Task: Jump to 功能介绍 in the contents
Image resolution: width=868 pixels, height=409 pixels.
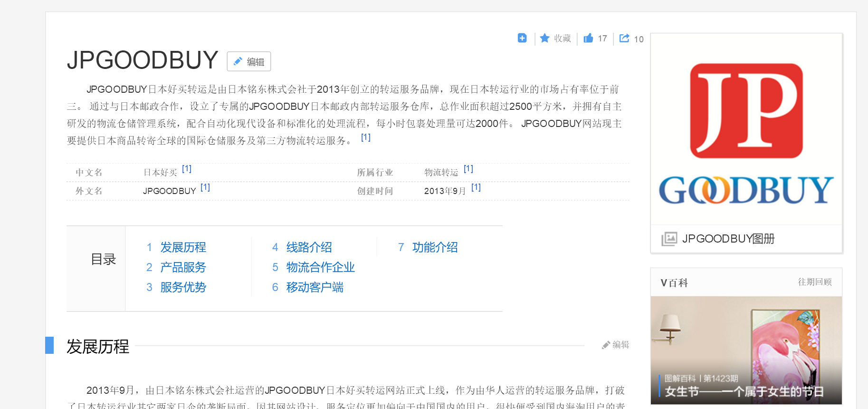Action: tap(435, 247)
